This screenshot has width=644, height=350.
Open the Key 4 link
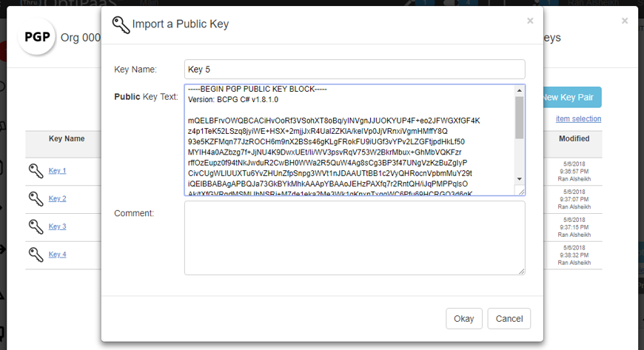pyautogui.click(x=58, y=255)
